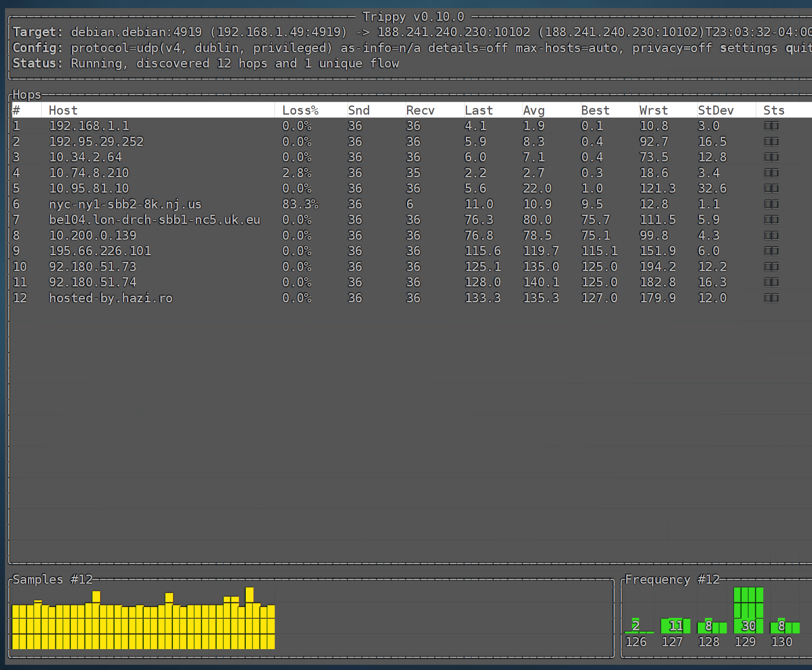Click the StDev column header

coord(715,110)
